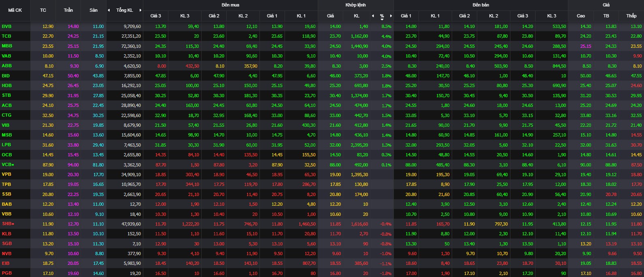Select BID reference price 47.15

[x=48, y=76]
